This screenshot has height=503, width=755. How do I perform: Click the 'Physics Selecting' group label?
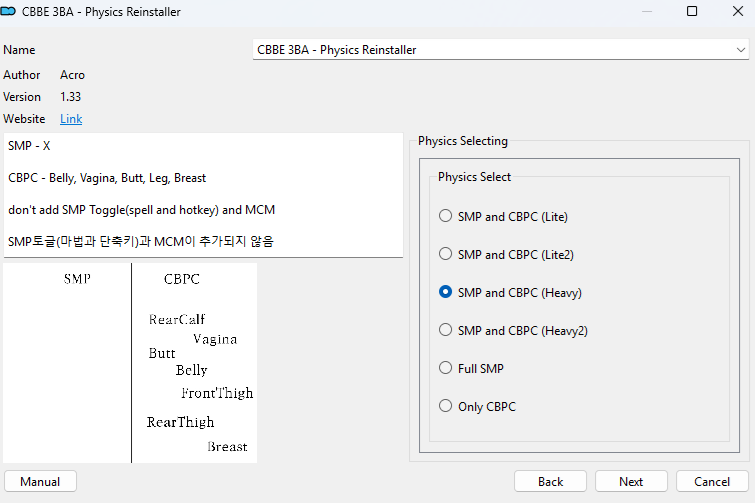463,141
